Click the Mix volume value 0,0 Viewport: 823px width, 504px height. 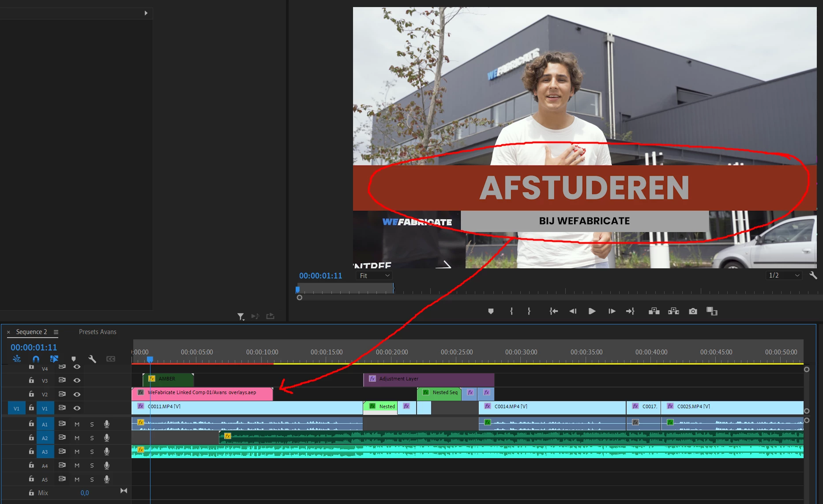click(85, 493)
